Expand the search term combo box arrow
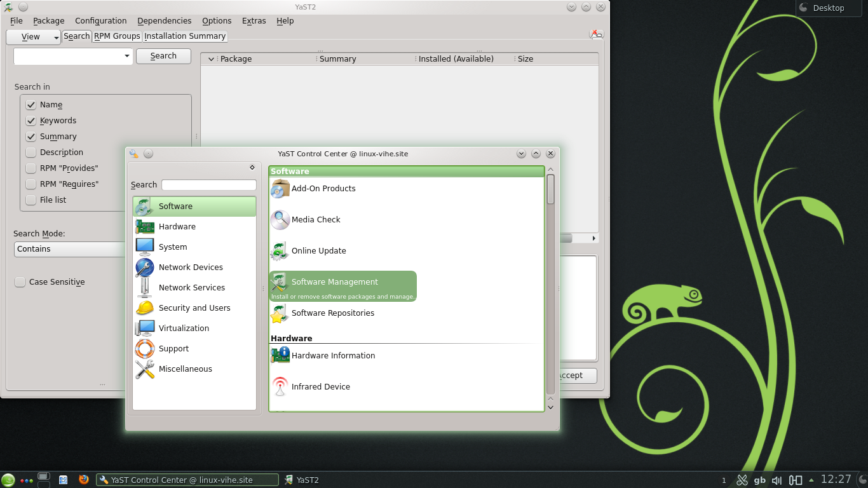The width and height of the screenshot is (868, 488). 127,57
